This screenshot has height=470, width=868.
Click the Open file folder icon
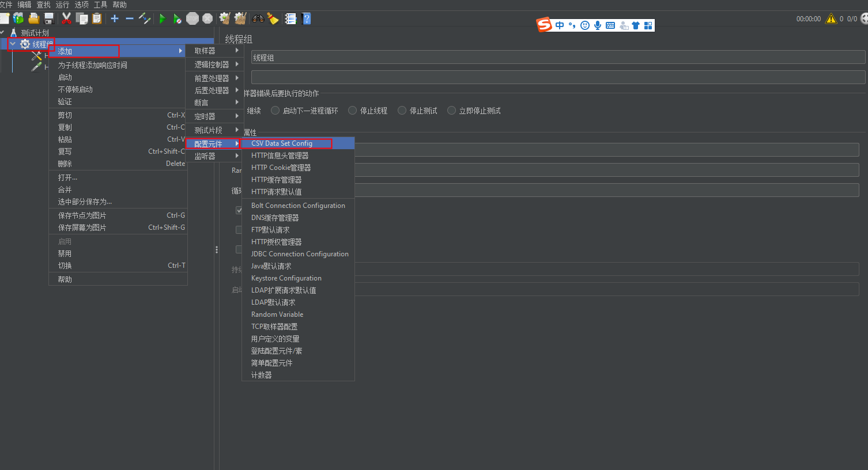(34, 18)
